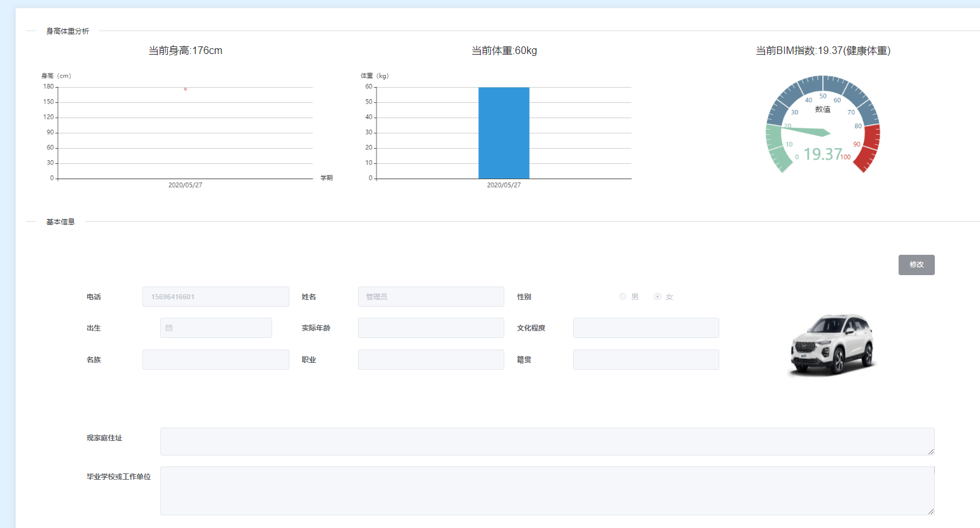The height and width of the screenshot is (528, 980).
Task: Click the white SUV avatar image
Action: [x=832, y=345]
